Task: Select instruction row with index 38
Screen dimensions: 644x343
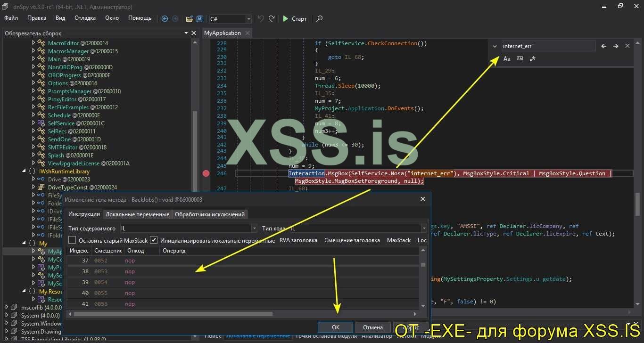Action: (x=242, y=271)
